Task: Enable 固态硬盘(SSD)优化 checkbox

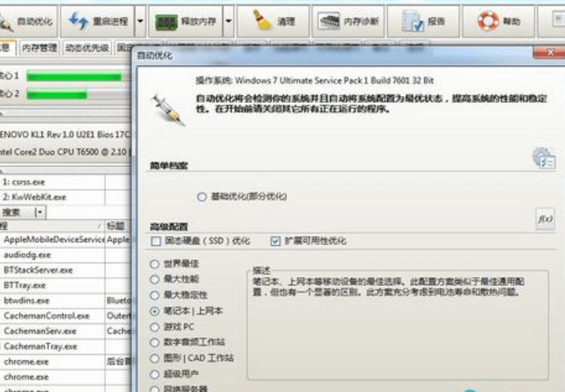Action: point(156,241)
